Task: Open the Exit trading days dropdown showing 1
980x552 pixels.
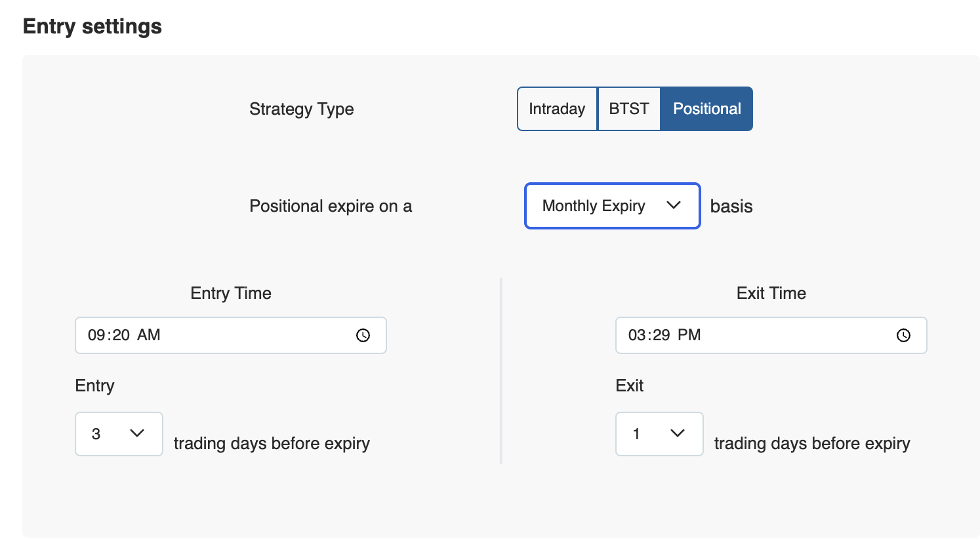Action: coord(659,434)
